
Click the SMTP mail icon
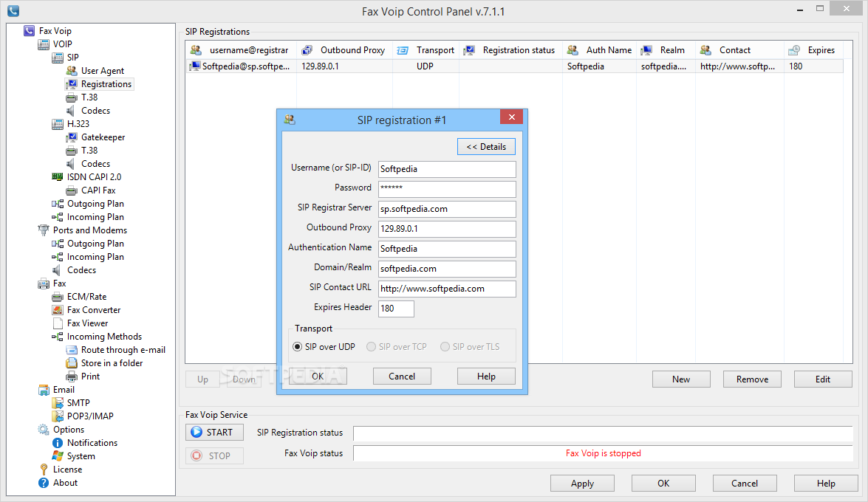[57, 402]
